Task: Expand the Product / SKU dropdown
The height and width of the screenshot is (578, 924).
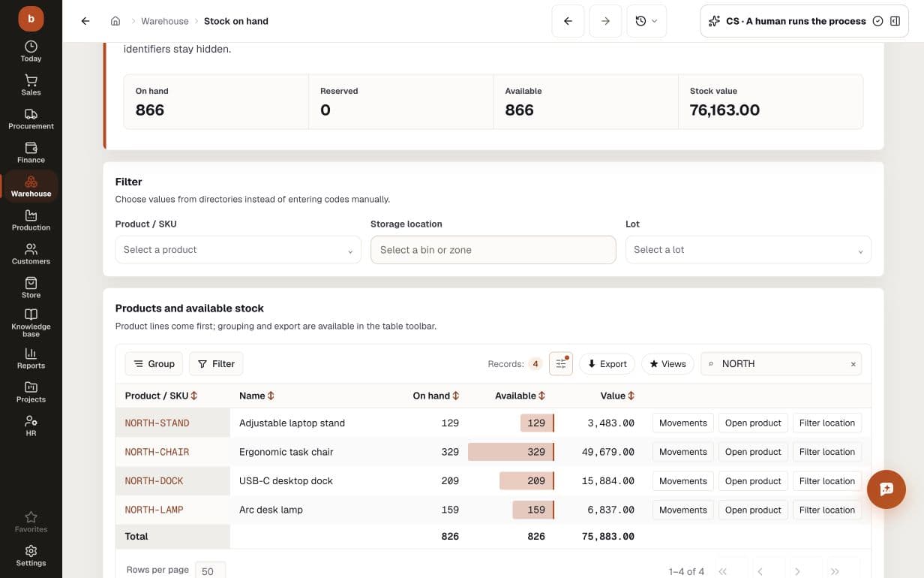Action: click(x=238, y=250)
